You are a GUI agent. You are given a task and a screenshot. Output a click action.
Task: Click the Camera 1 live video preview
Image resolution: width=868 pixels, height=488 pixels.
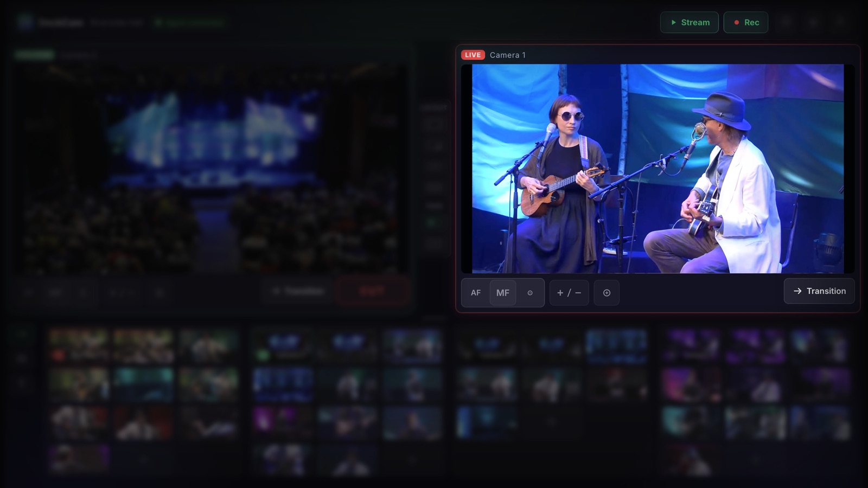[x=658, y=169]
